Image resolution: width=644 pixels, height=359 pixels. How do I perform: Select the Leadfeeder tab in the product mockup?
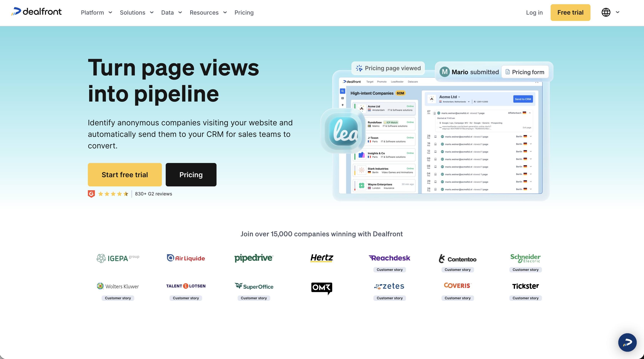click(397, 82)
